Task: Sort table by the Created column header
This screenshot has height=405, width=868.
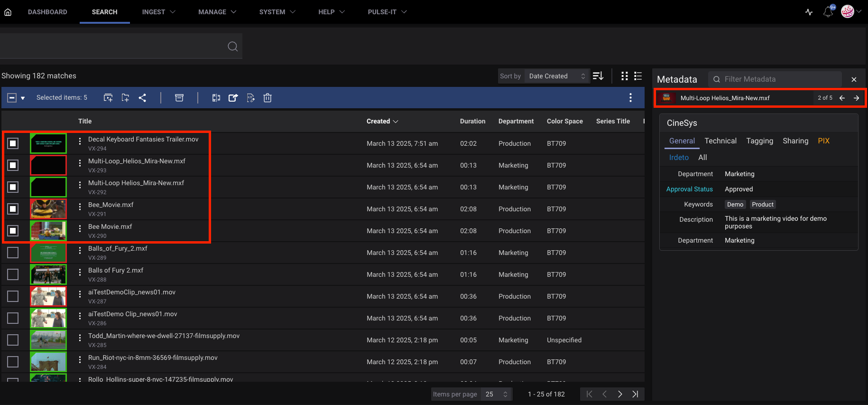Action: coord(382,121)
